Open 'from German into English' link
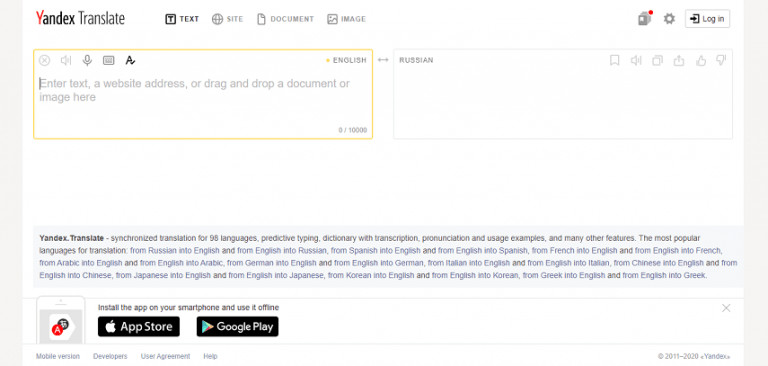This screenshot has height=366, width=768. (272, 263)
